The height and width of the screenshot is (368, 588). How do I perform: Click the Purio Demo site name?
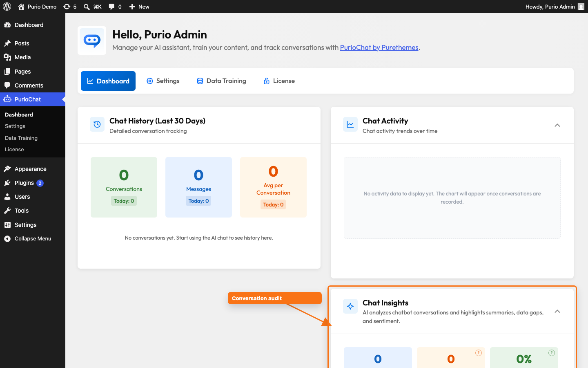[x=42, y=7]
